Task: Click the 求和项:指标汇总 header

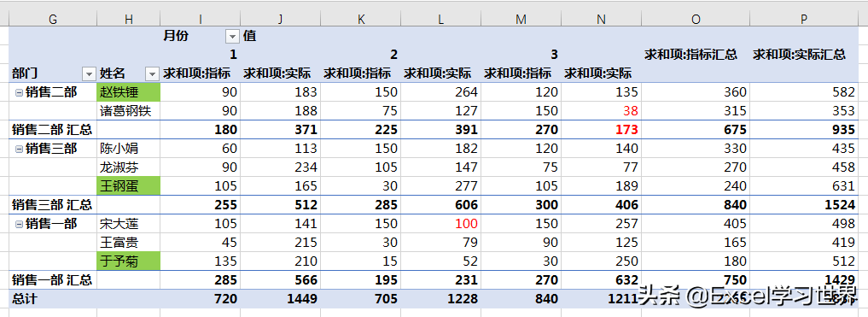Action: [690, 55]
